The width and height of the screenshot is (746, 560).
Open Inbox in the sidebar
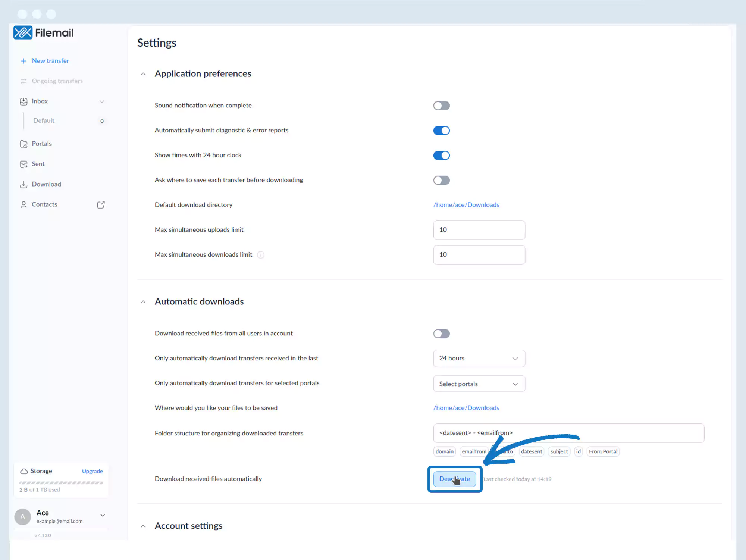pyautogui.click(x=40, y=101)
